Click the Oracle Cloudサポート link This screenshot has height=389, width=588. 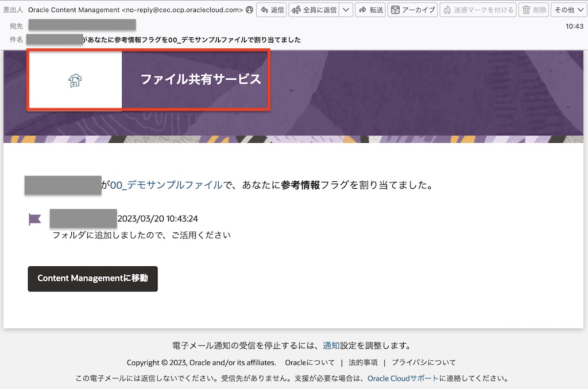click(x=403, y=379)
